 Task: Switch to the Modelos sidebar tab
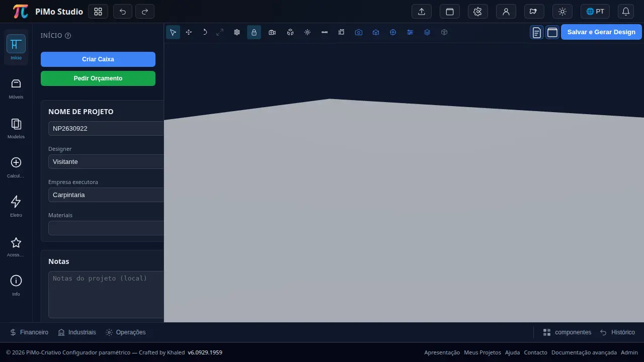click(x=16, y=128)
